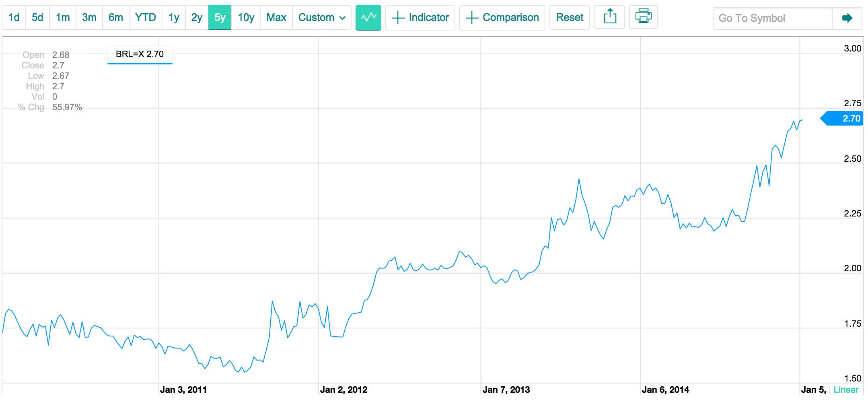Screen dimensions: 868x400
Task: Click the print chart icon
Action: click(643, 17)
